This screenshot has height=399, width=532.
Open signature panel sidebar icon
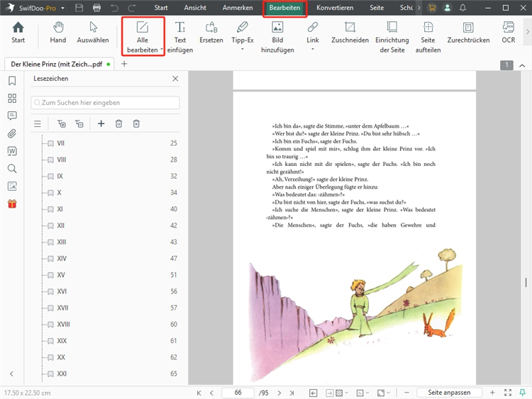[x=12, y=186]
